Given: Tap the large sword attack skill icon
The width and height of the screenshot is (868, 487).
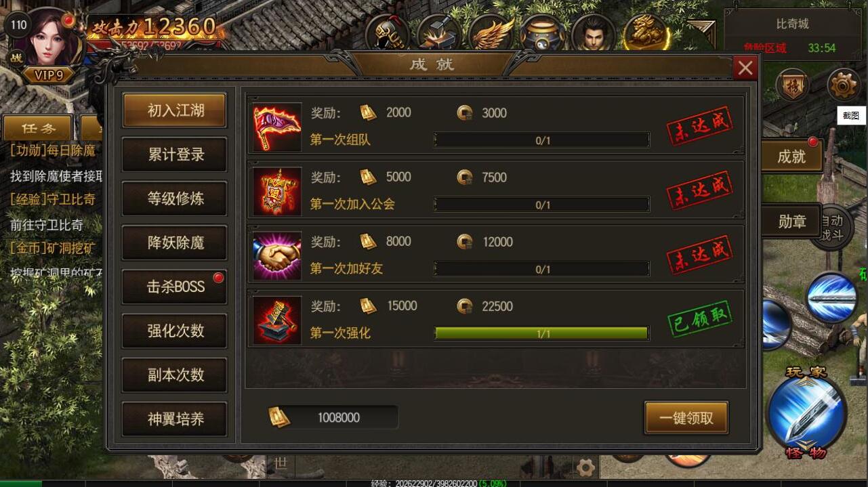Looking at the screenshot, I should [x=806, y=411].
